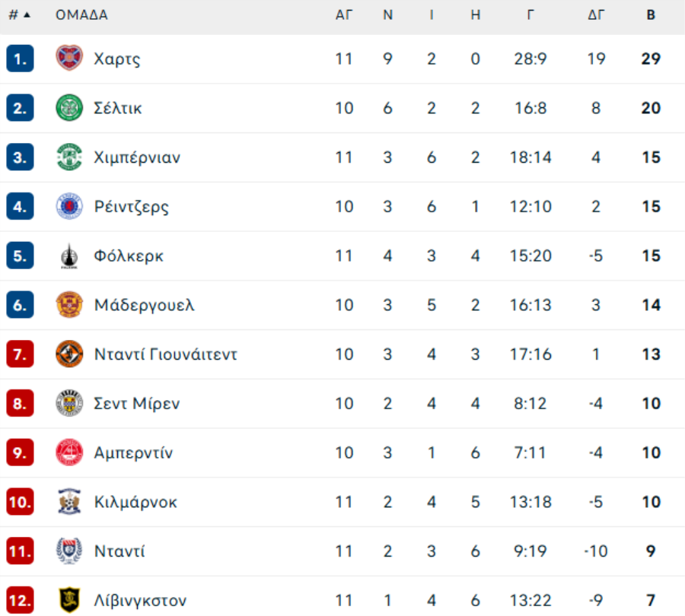The width and height of the screenshot is (685, 616).
Task: Click the blue position badge 1.
Action: pos(20,59)
